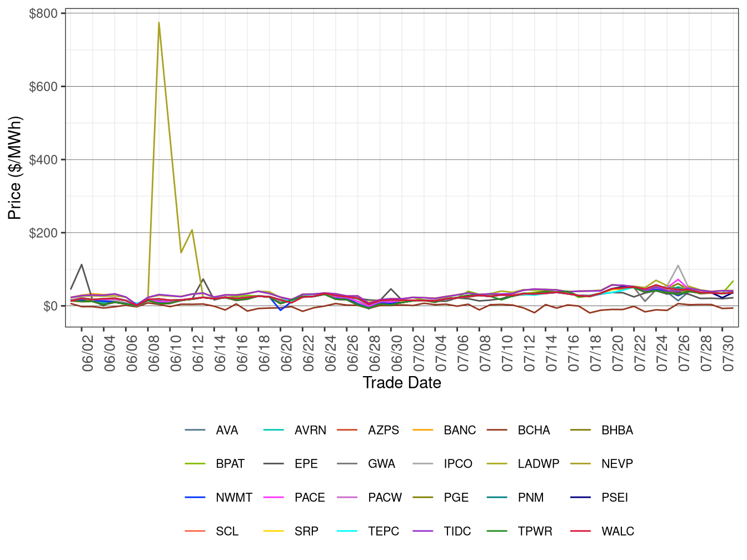Click the 07/26 x-axis date label
The width and height of the screenshot is (747, 560).
tap(684, 353)
